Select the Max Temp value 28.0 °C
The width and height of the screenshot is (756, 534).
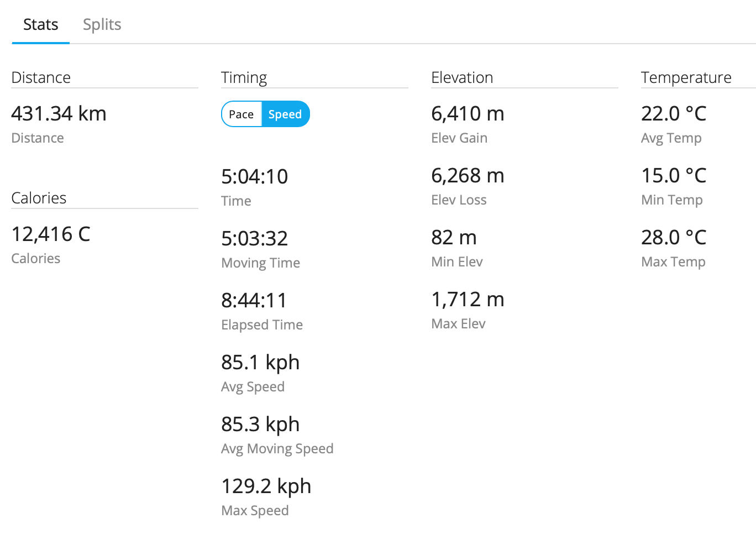pyautogui.click(x=673, y=238)
